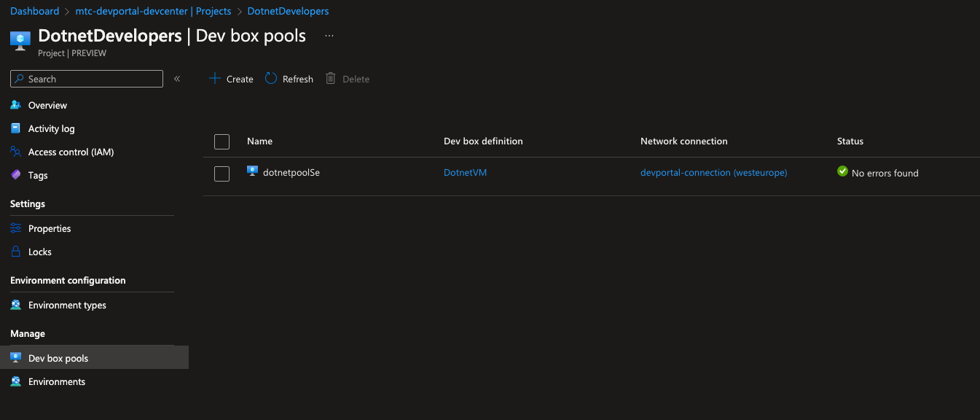Toggle the select-all checkbox in table header
Image resolution: width=980 pixels, height=420 pixels.
coord(222,141)
